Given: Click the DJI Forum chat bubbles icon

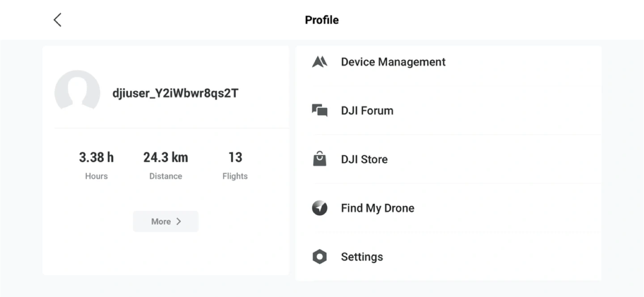Looking at the screenshot, I should tap(319, 110).
